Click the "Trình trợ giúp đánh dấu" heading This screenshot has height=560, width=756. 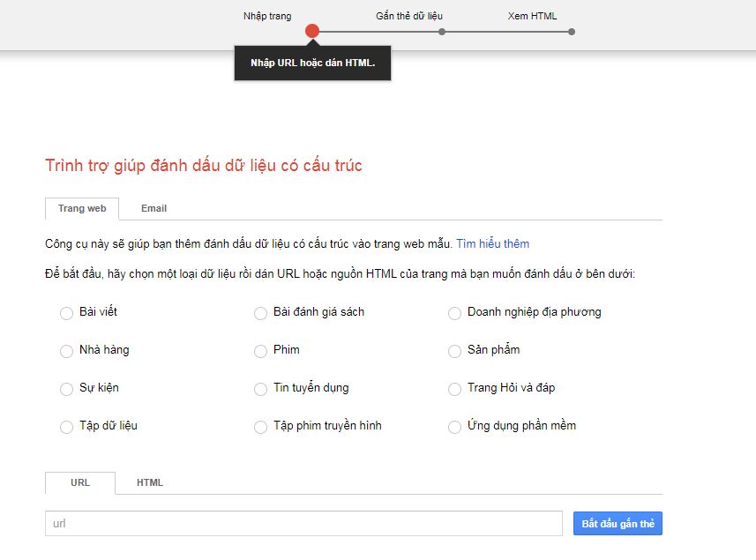[x=204, y=166]
